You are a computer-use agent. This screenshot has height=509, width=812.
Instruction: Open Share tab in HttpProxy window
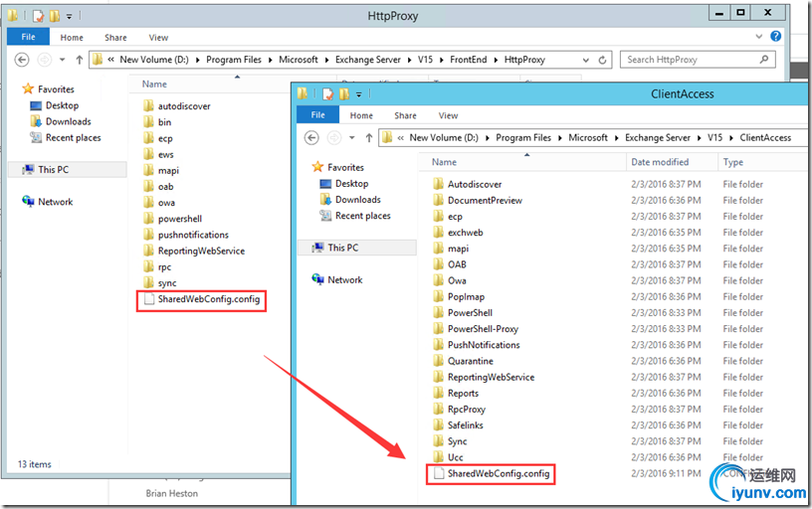point(115,37)
